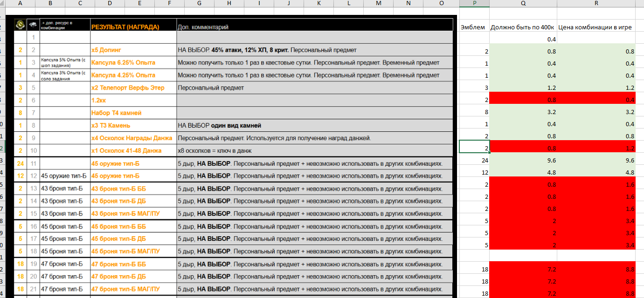Select the Должно быть по 400к cell
This screenshot has width=644, height=298.
coord(523,27)
